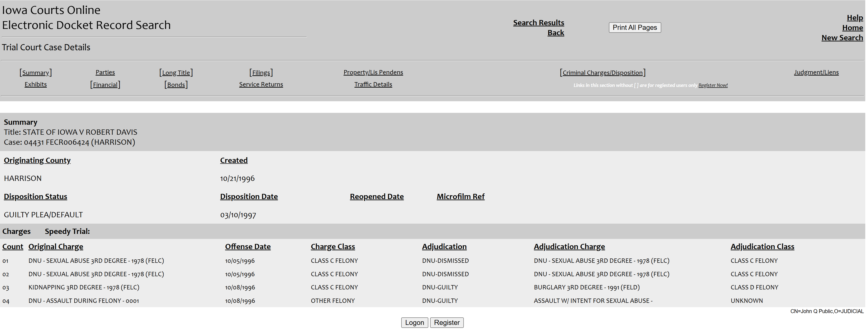This screenshot has width=868, height=329.
Task: Click disposition date 03/10/1997
Action: click(238, 215)
